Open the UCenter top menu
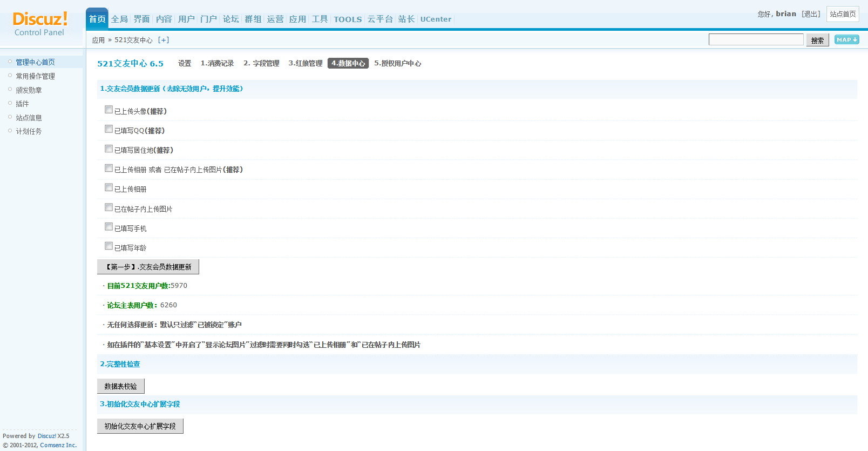This screenshot has height=451, width=868. pyautogui.click(x=436, y=19)
